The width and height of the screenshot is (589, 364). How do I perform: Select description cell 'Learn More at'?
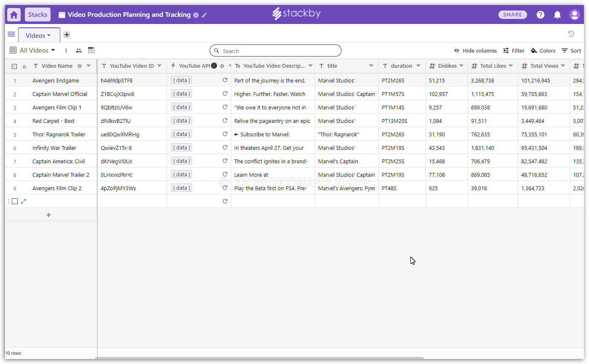click(273, 175)
